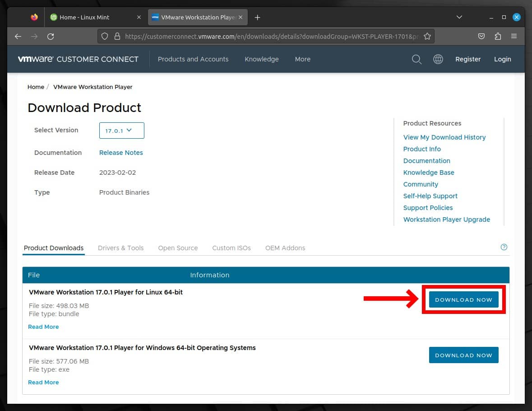The width and height of the screenshot is (532, 411).
Task: Switch to the Drivers & Tools tab
Action: [x=120, y=248]
